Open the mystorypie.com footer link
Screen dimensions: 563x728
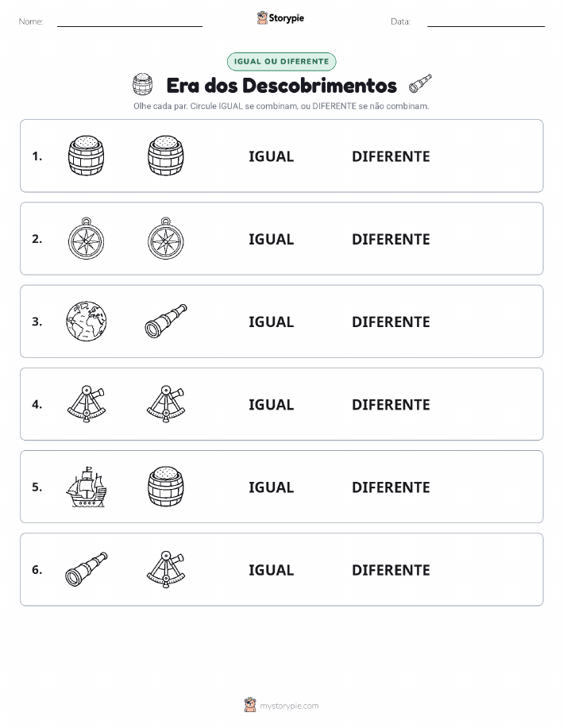click(x=281, y=705)
